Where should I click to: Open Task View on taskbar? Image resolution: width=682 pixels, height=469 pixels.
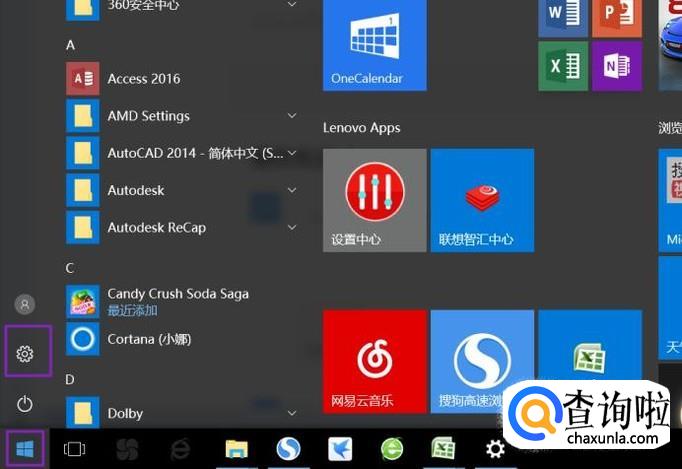pyautogui.click(x=74, y=449)
